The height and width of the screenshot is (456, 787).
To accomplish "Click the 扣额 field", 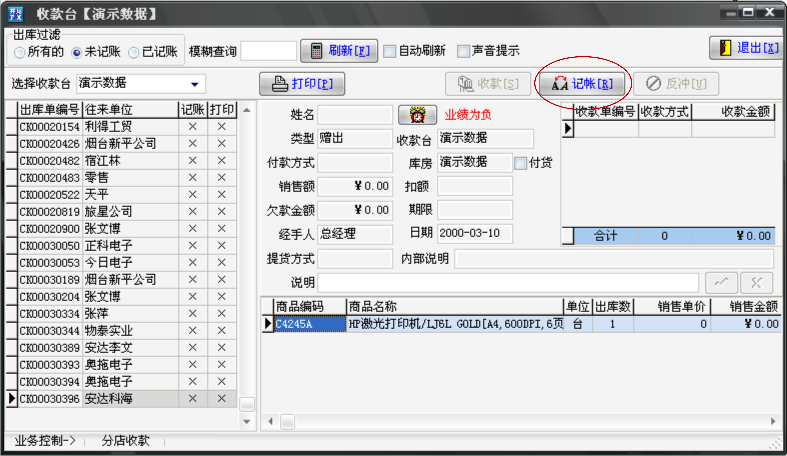I will click(475, 186).
